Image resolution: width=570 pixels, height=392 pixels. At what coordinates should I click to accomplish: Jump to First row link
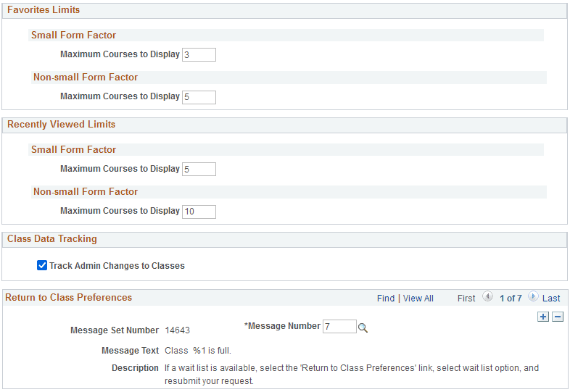point(466,298)
